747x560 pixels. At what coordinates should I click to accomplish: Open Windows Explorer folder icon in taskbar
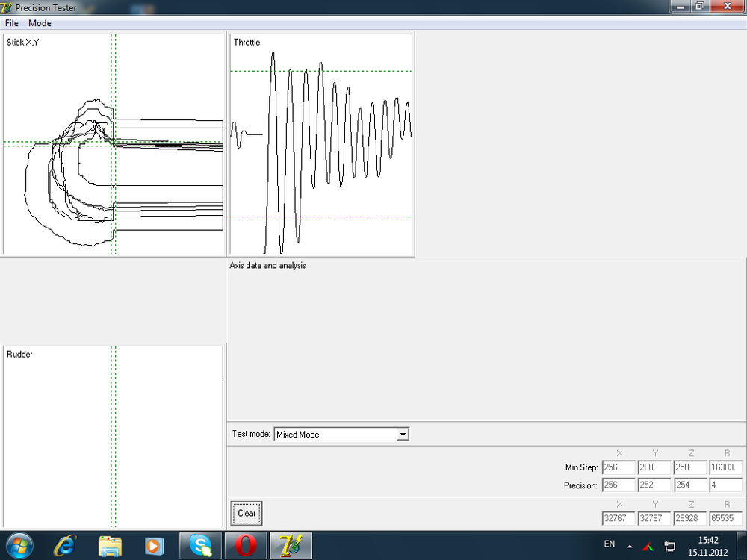click(x=110, y=546)
